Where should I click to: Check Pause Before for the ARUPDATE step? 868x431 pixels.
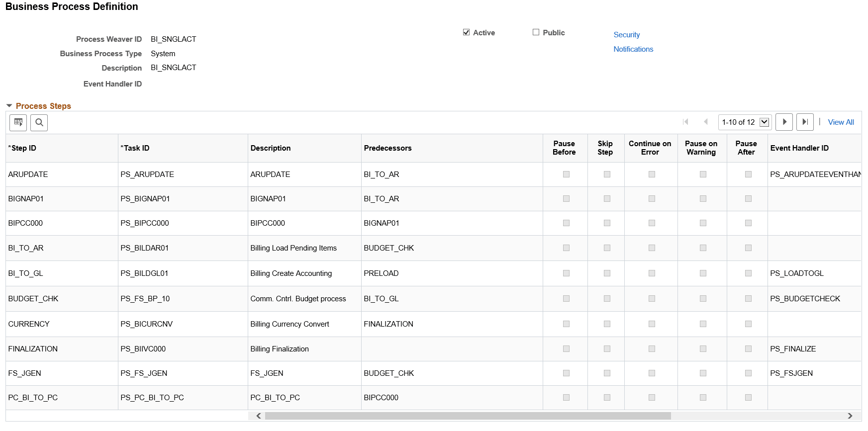pyautogui.click(x=566, y=174)
